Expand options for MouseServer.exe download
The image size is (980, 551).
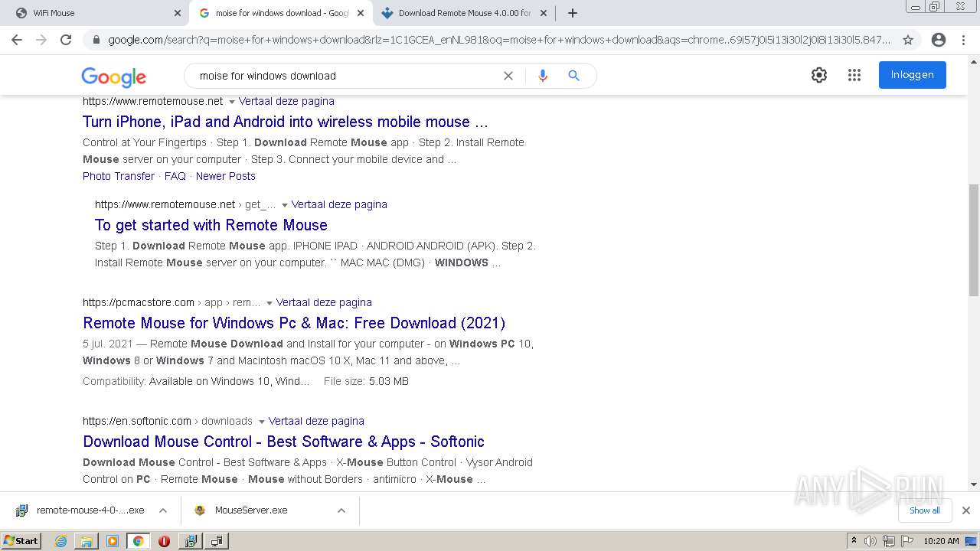click(x=341, y=510)
